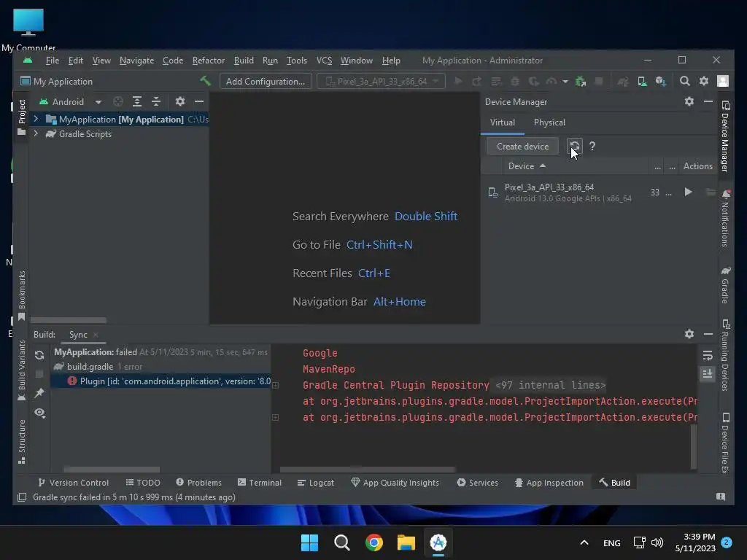Click the Create device button
Image resolution: width=747 pixels, height=560 pixels.
coord(522,146)
